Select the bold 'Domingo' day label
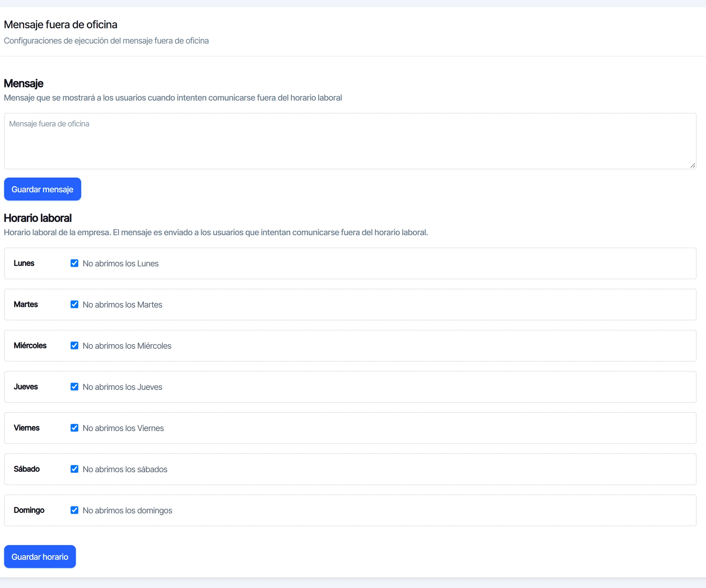706x588 pixels. click(29, 510)
